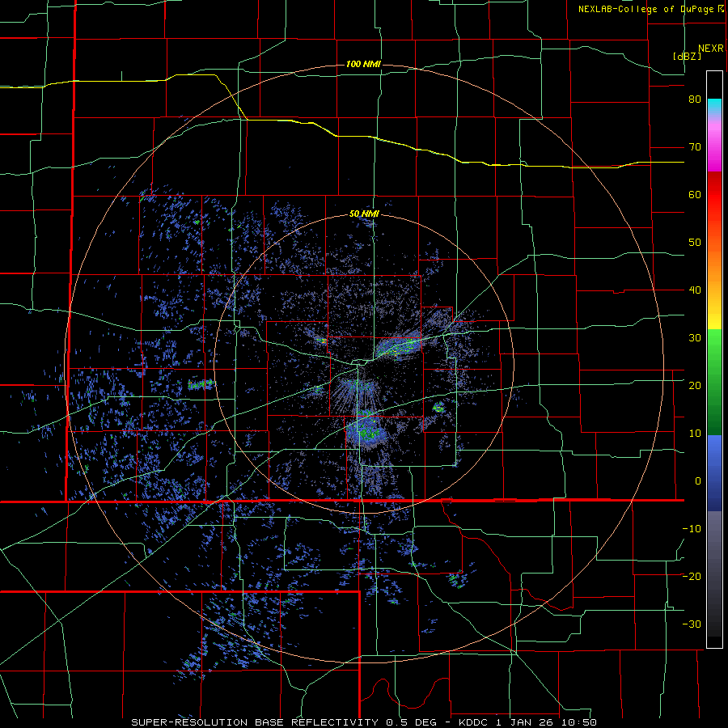The image size is (728, 728).
Task: Click the -10 value on dBZ scale
Action: [692, 529]
